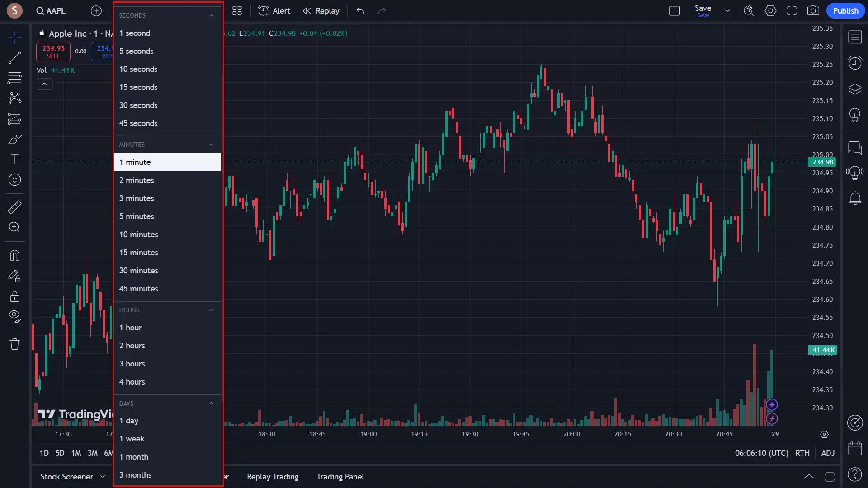This screenshot has height=488, width=868.
Task: Open AAPL symbol search
Action: (x=51, y=11)
